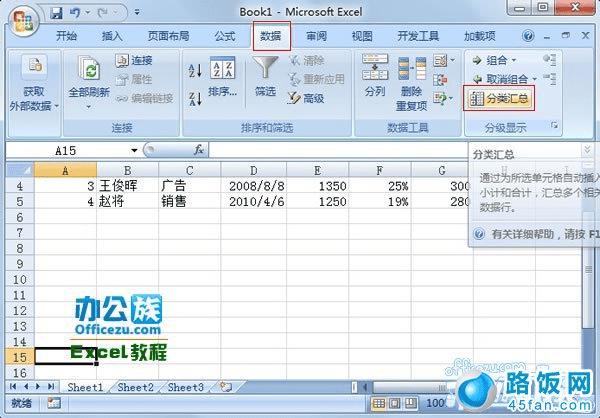Click the 高级 advanced filter button
The image size is (600, 418).
point(306,98)
